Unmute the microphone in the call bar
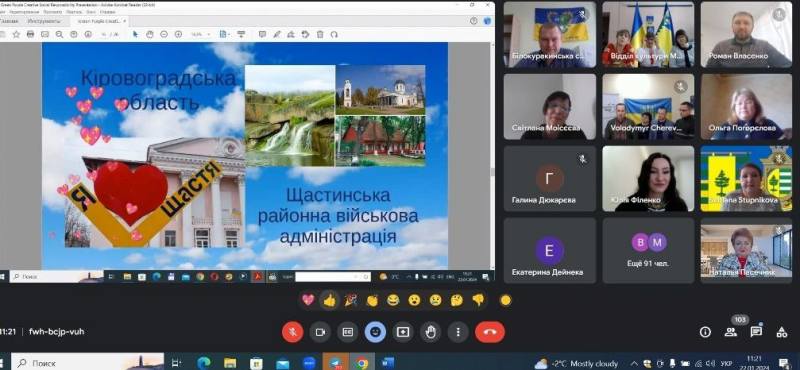The height and width of the screenshot is (370, 800). click(292, 332)
